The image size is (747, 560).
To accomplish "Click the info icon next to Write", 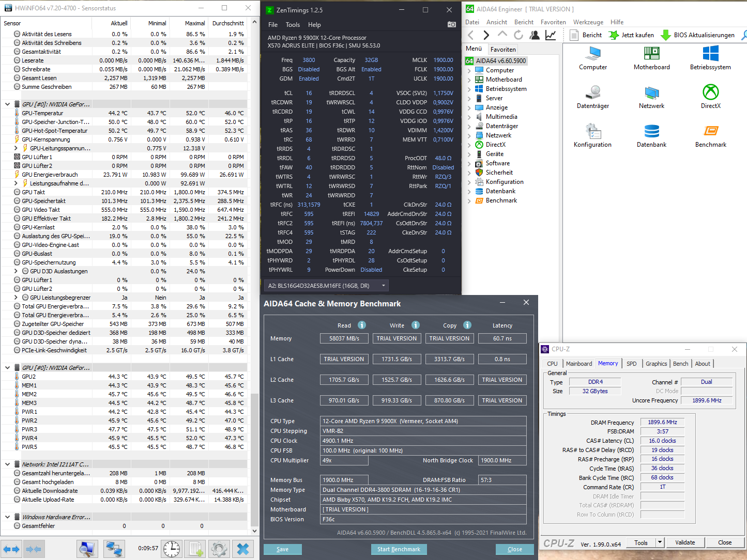I will 416,325.
